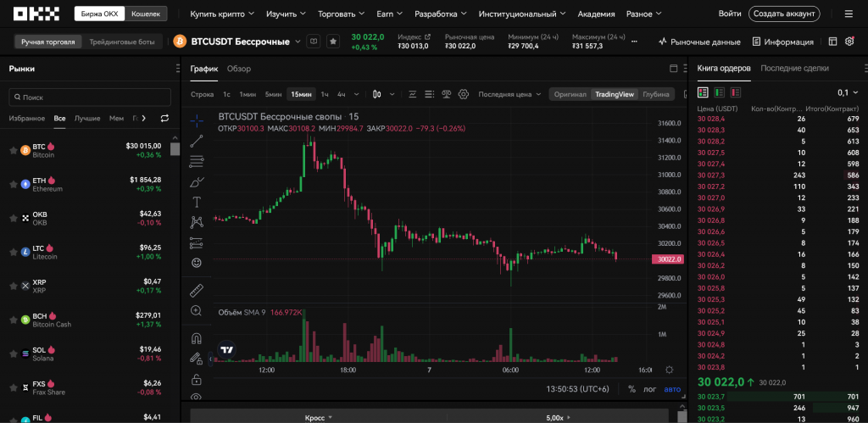
Task: Open Рыночные данные link
Action: click(698, 42)
